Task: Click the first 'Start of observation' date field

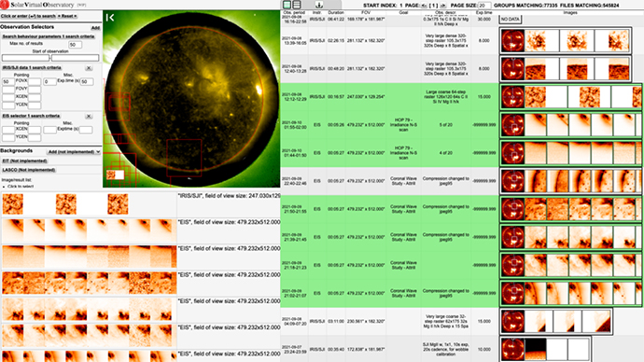Action: coord(25,58)
